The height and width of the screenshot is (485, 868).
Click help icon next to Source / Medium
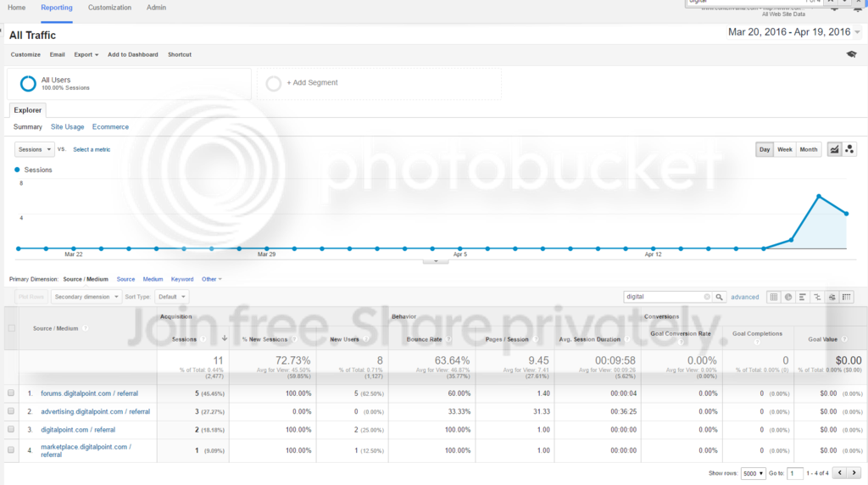pos(86,328)
